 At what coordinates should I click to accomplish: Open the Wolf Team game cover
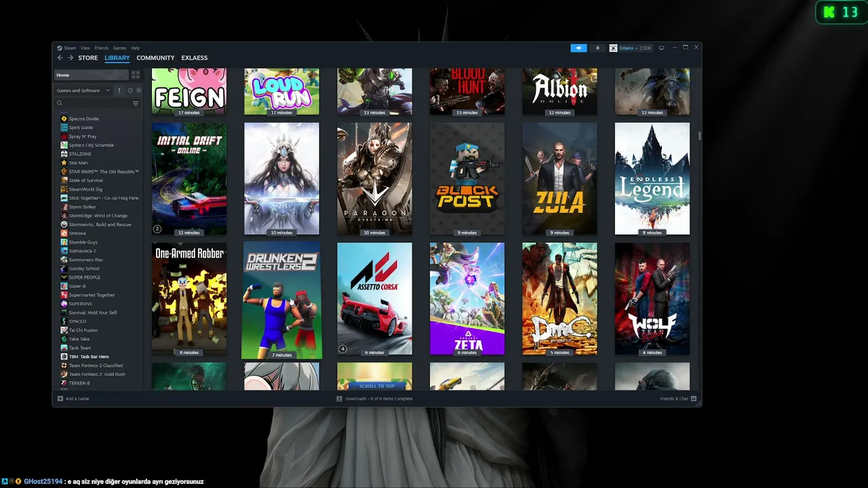(x=652, y=299)
